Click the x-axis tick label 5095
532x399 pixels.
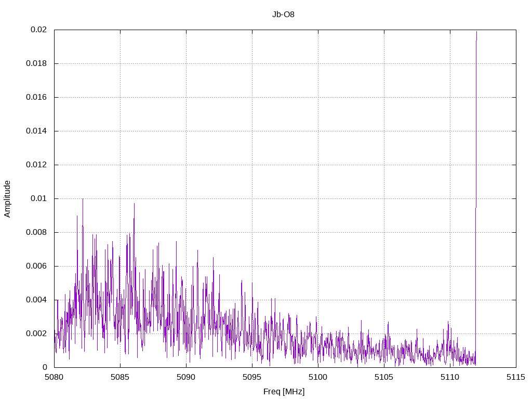(x=252, y=377)
